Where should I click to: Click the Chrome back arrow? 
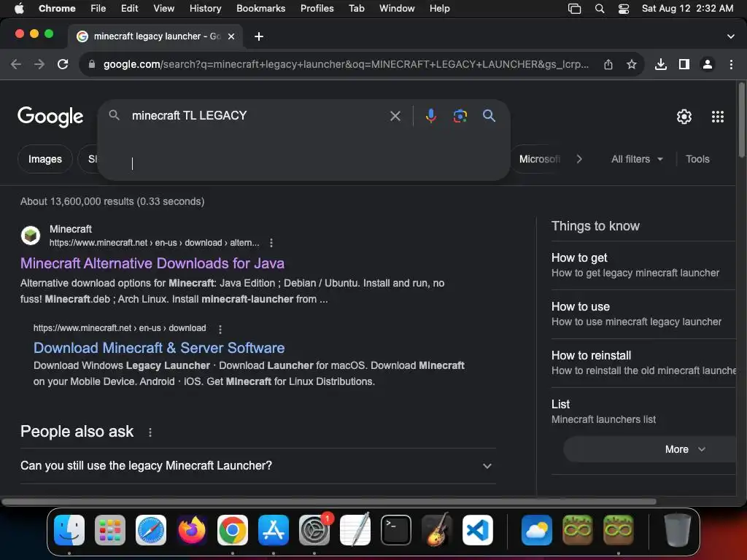click(x=16, y=64)
